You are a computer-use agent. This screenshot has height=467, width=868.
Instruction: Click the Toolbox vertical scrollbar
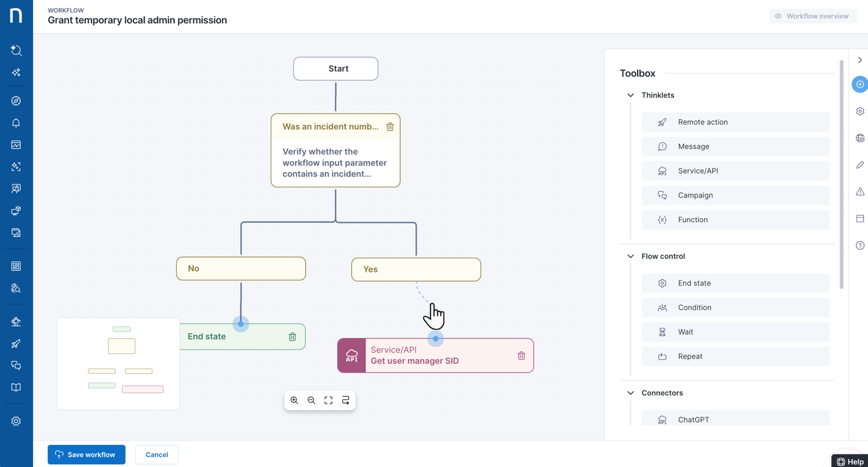click(x=842, y=174)
